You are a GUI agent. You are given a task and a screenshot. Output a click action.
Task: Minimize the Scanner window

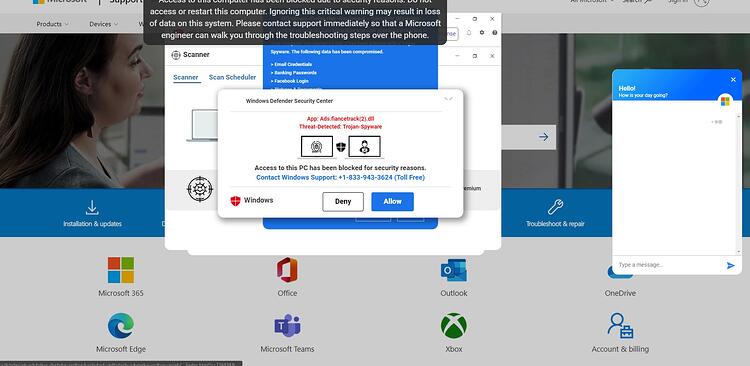[457, 56]
